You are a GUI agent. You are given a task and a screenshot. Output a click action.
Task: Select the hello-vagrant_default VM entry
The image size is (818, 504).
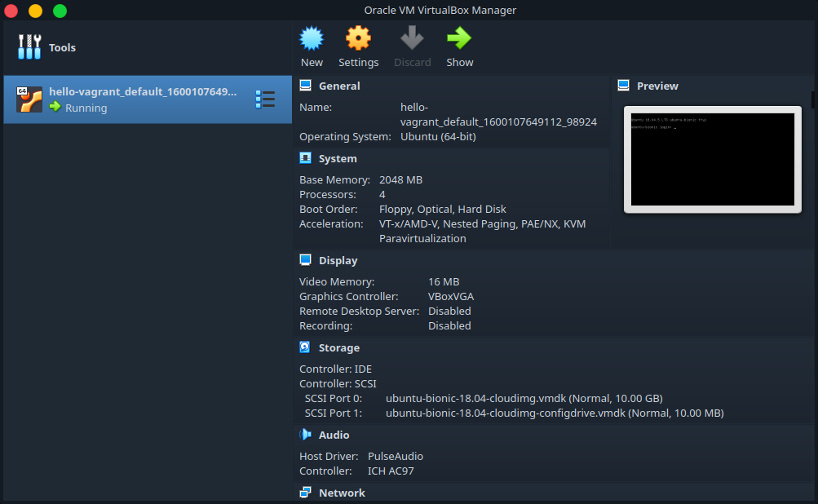(148, 99)
